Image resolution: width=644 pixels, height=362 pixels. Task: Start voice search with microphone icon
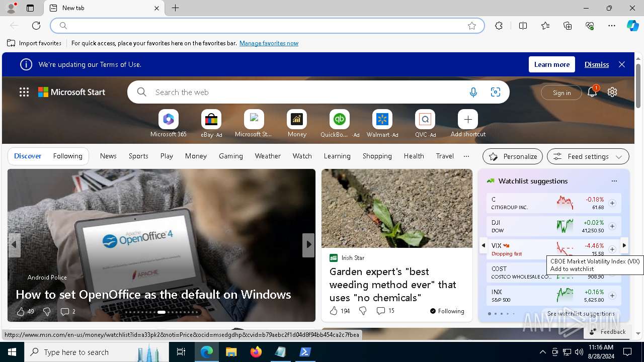click(x=473, y=92)
